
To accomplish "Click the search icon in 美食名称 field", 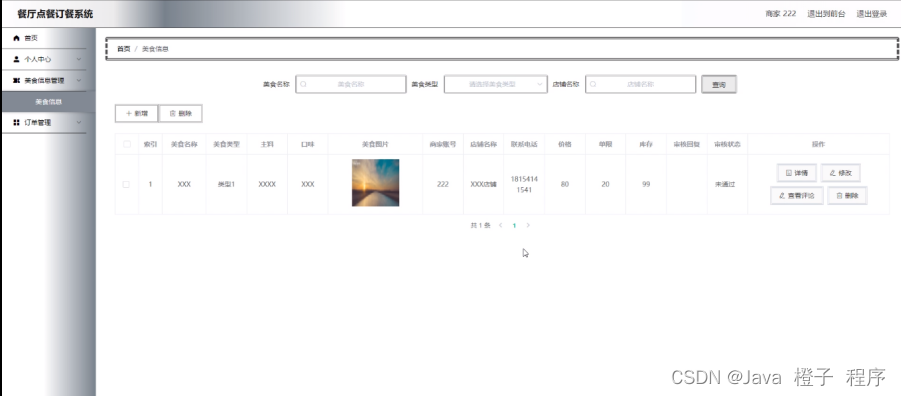I will tap(303, 84).
